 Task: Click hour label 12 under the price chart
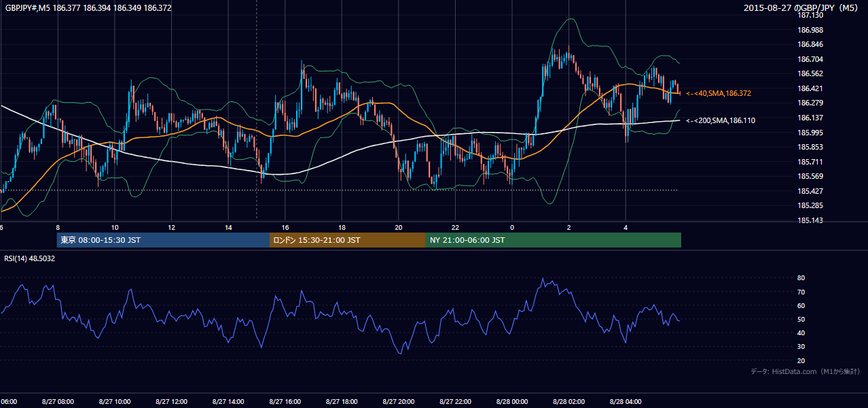coord(172,227)
